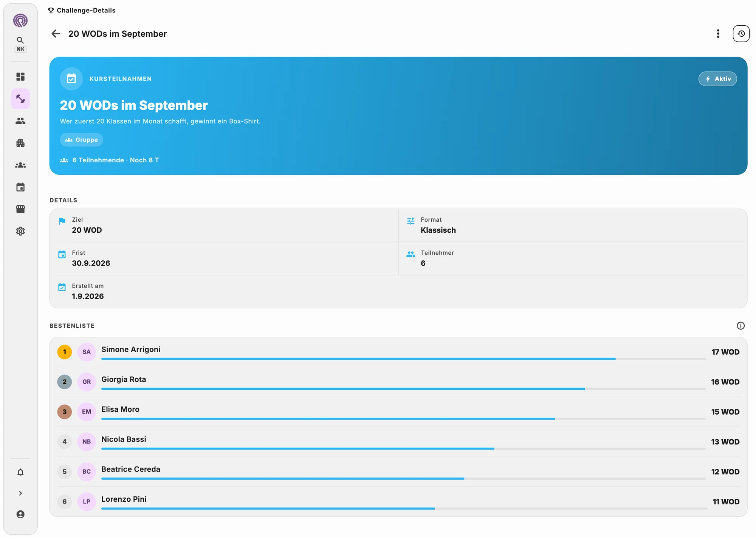Show Bestenliste info icon details
Image resolution: width=756 pixels, height=538 pixels.
tap(741, 326)
